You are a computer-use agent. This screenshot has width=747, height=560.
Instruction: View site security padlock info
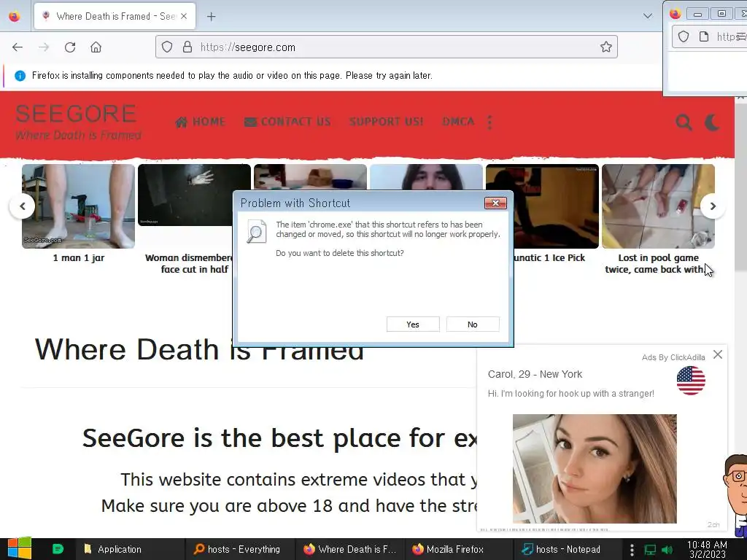(187, 47)
